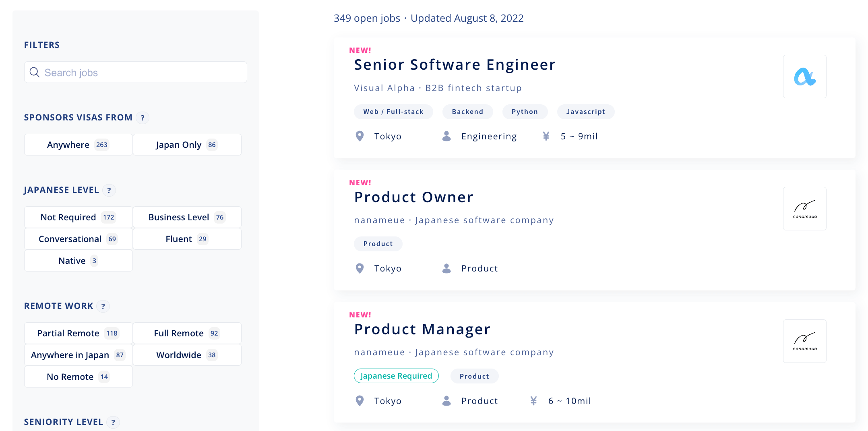
Task: Click the Remote Work help question mark
Action: (x=103, y=306)
